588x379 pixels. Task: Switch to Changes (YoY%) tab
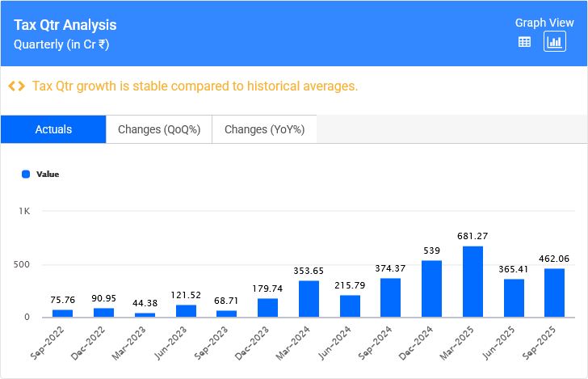coord(264,129)
